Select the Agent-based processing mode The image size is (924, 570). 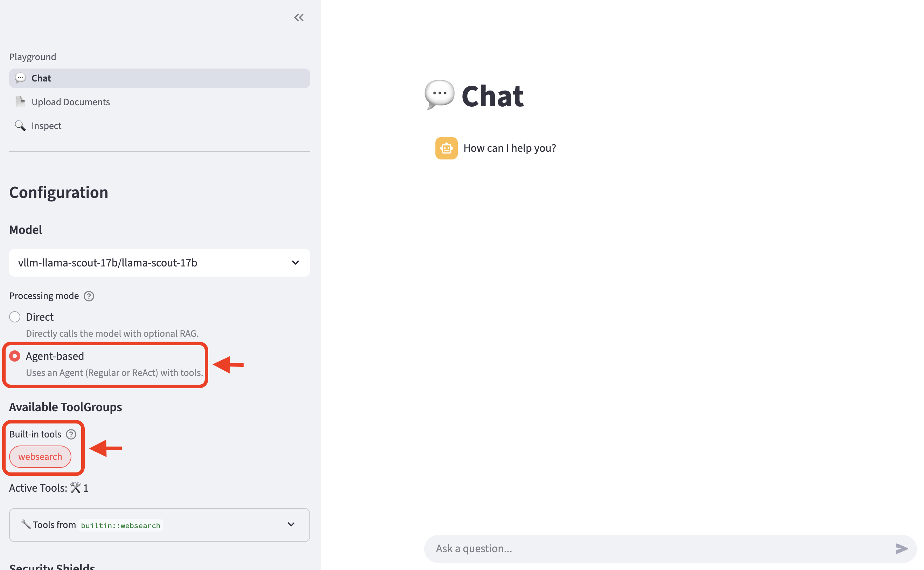(x=14, y=356)
